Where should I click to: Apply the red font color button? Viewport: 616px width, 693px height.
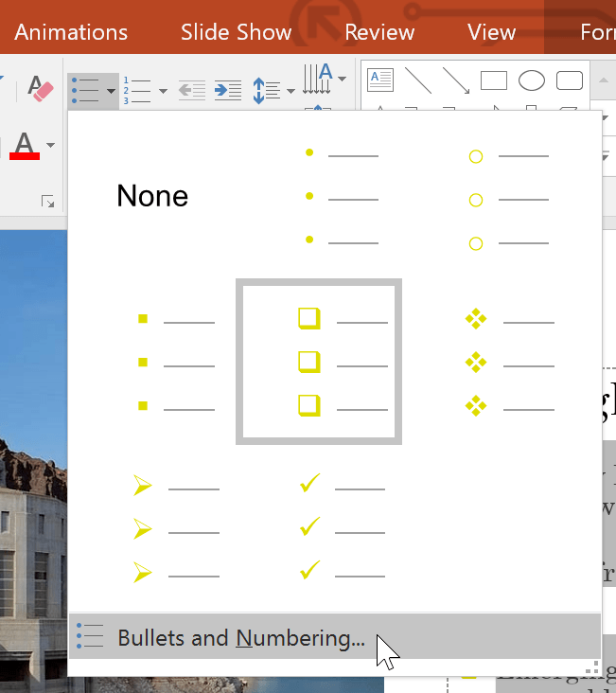[x=25, y=146]
